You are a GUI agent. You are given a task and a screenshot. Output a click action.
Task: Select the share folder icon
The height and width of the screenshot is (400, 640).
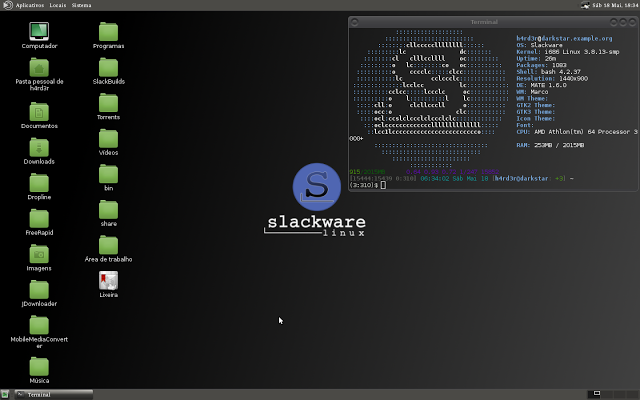pos(109,210)
